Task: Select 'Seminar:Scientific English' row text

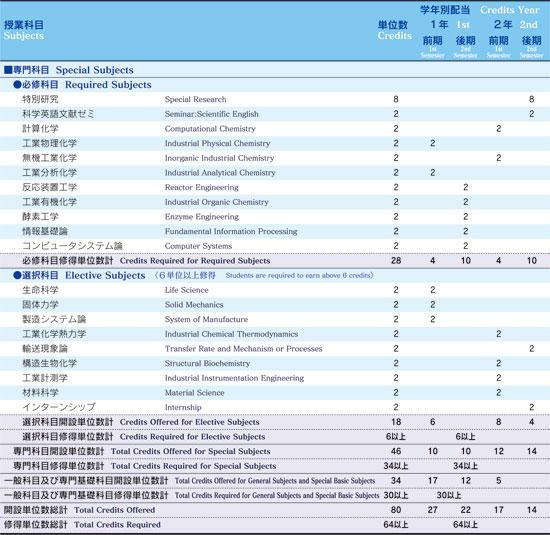Action: [212, 114]
